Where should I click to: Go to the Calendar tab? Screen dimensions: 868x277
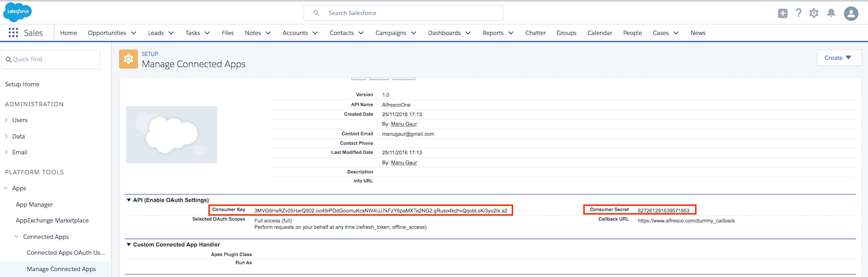(x=599, y=33)
